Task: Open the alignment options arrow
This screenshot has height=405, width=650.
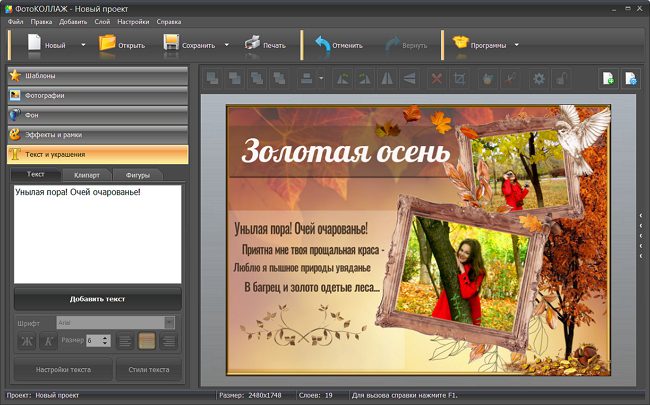Action: point(321,78)
